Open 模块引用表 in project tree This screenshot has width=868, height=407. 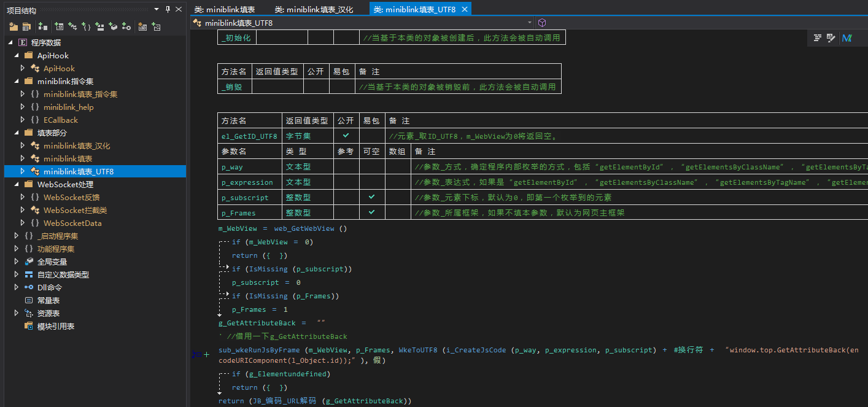55,326
